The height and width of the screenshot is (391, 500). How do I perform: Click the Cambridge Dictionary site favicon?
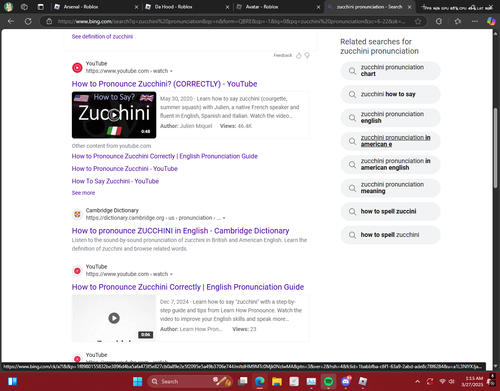77,214
